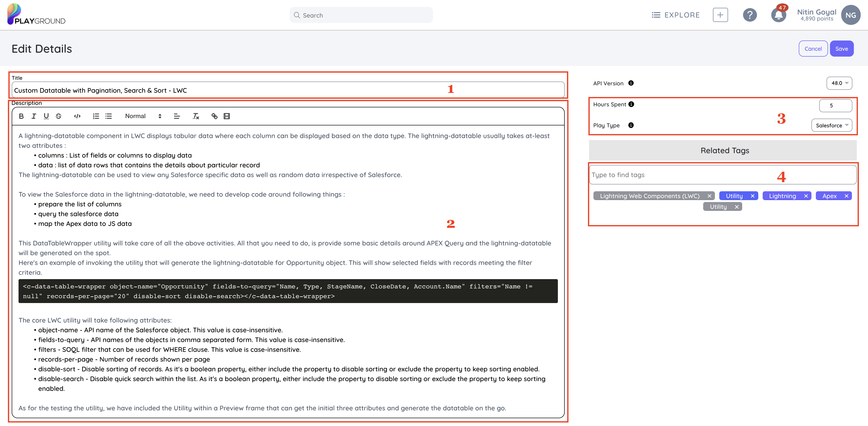Viewport: 868px width, 426px height.
Task: Open the Normal heading style dropdown
Action: [143, 116]
